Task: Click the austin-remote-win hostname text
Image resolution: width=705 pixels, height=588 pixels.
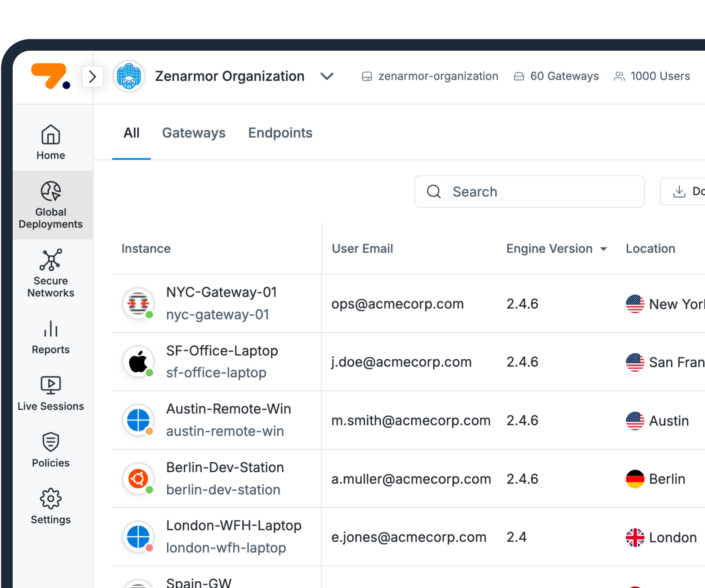Action: pyautogui.click(x=225, y=431)
